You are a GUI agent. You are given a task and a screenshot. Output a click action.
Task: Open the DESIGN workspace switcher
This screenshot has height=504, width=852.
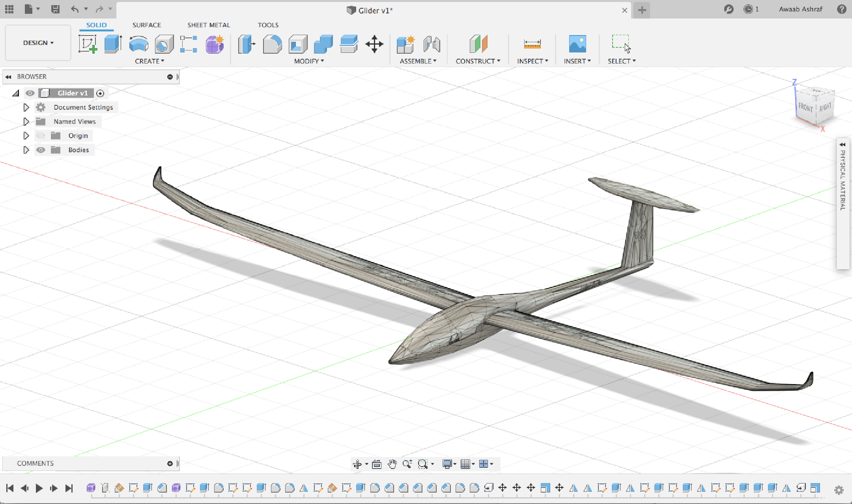(37, 43)
